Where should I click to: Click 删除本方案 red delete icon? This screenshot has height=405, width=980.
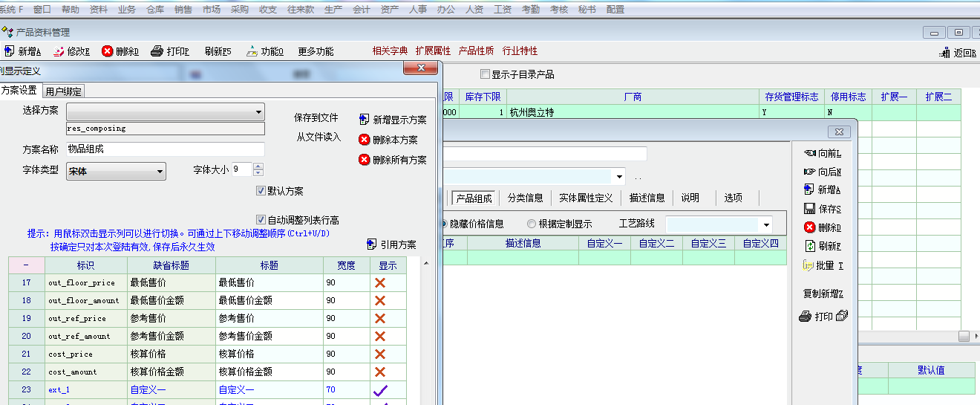365,140
